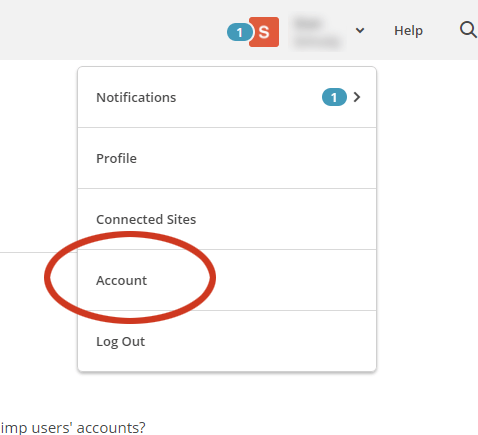Open the Notifications menu entry

[x=227, y=97]
